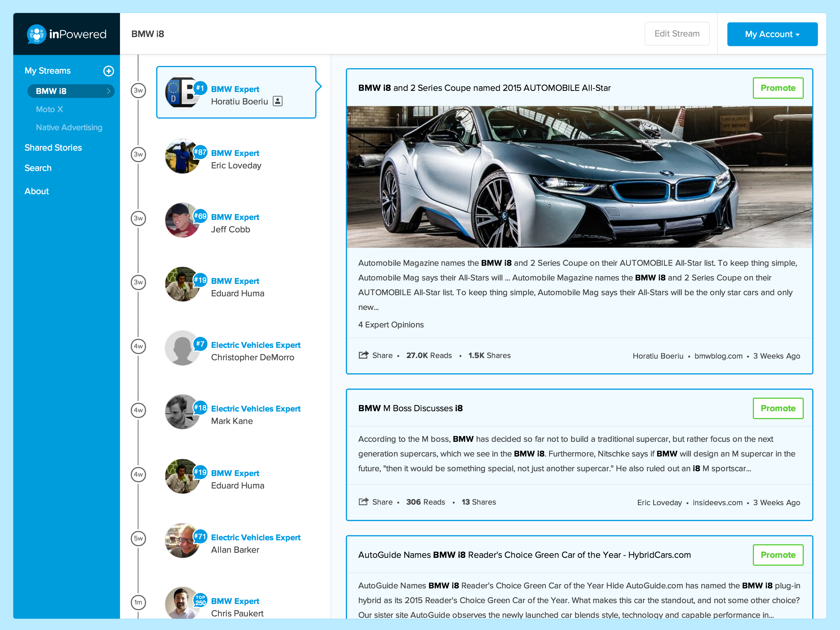840x630 pixels.
Task: Click 4w timeline marker beside Christopher DeMorro
Action: click(138, 346)
